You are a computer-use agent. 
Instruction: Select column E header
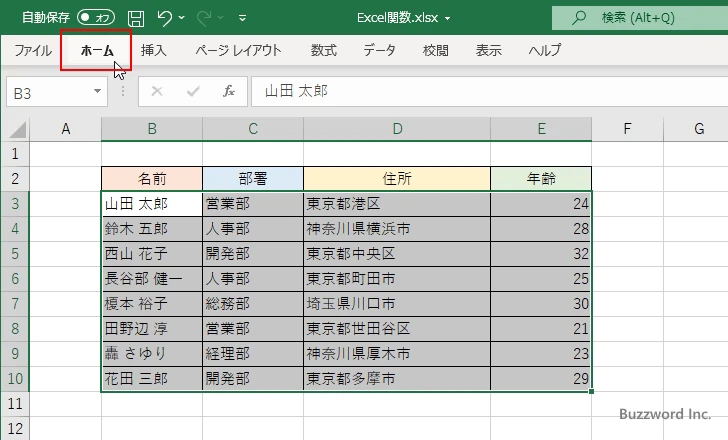(541, 129)
